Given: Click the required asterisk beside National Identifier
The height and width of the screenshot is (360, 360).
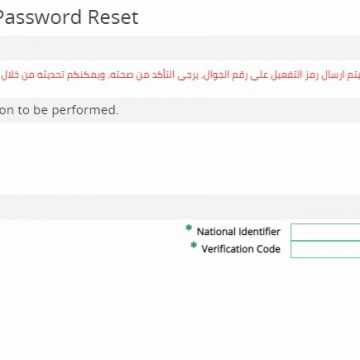Looking at the screenshot, I should 189,228.
